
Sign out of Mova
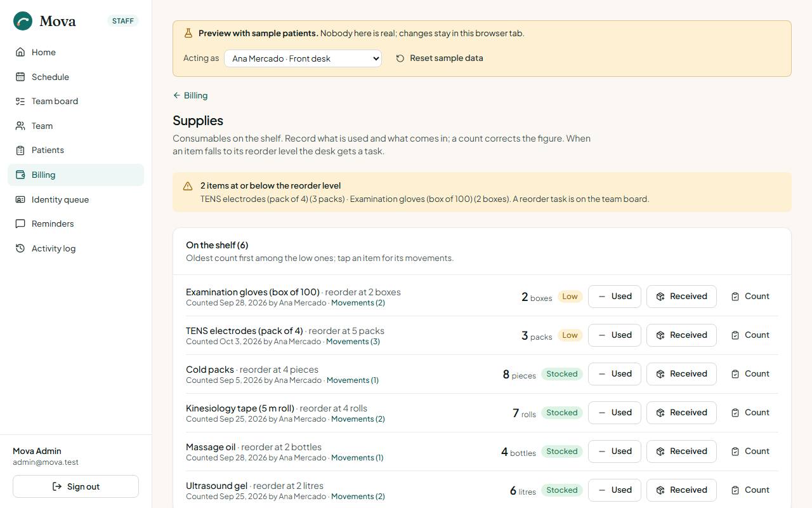[75, 486]
